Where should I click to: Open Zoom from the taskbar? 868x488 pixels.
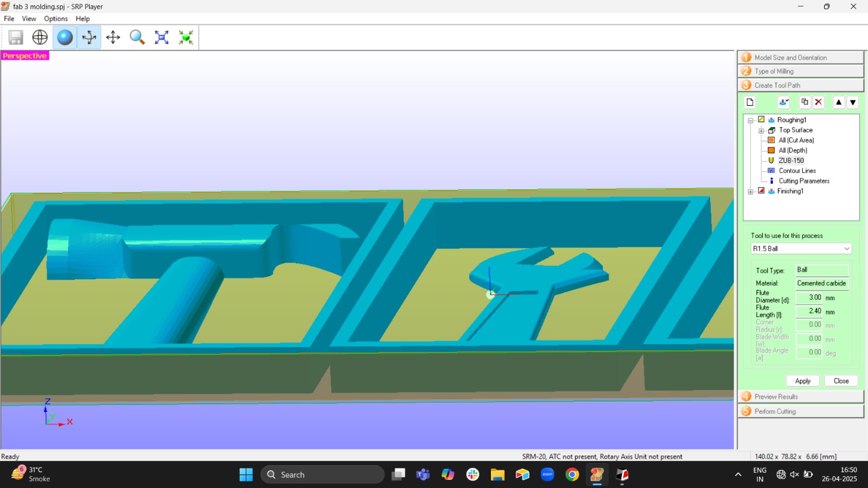coord(547,474)
